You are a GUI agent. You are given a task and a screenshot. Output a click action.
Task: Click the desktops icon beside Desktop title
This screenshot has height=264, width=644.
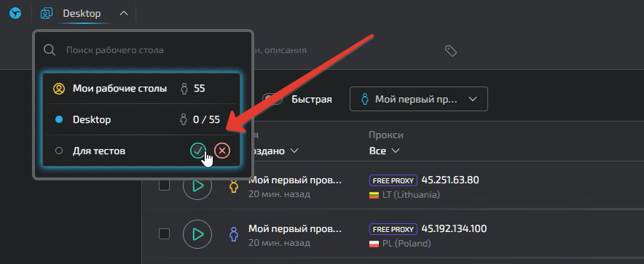tap(47, 14)
